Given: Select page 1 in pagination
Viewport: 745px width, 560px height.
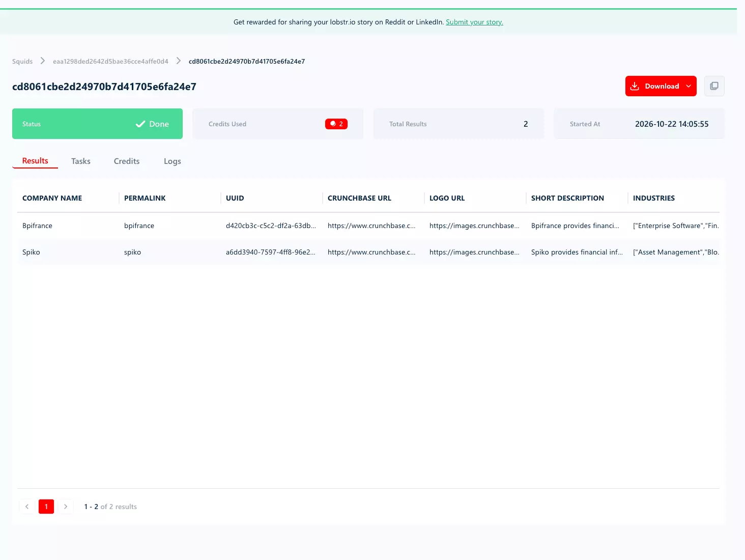Looking at the screenshot, I should point(46,507).
